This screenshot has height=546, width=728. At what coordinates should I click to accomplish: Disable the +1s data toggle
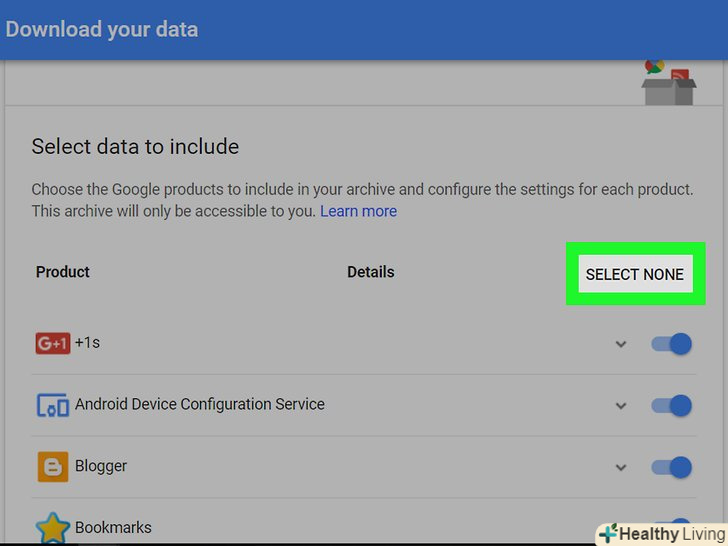point(671,344)
